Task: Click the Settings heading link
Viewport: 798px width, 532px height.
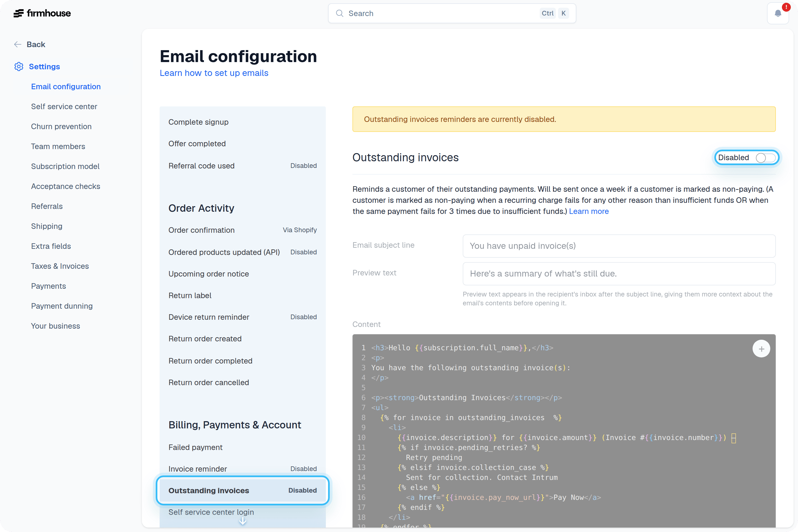Action: (44, 66)
